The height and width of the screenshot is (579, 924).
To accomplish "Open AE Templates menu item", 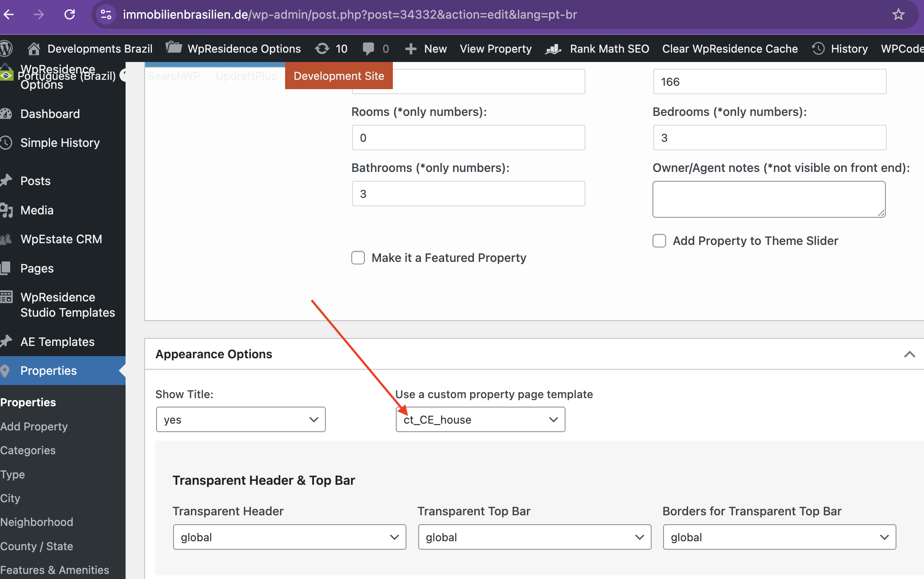I will 57,342.
